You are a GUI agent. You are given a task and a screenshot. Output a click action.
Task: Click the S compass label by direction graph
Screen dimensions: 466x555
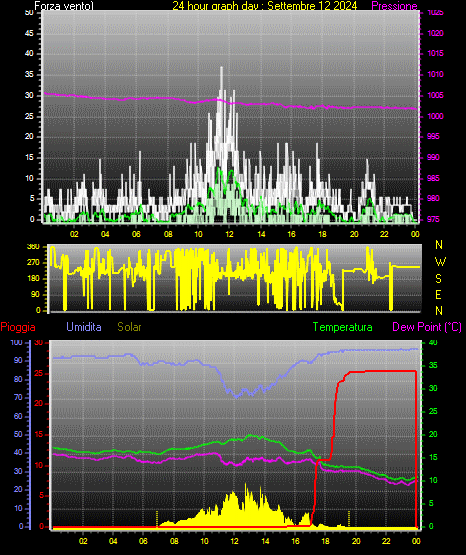click(x=438, y=279)
